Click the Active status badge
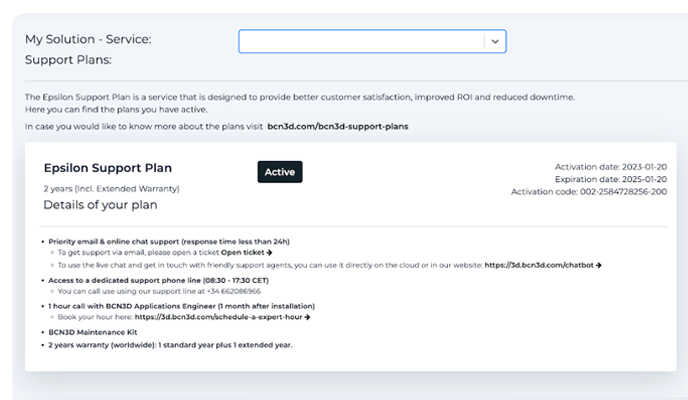 (x=280, y=172)
